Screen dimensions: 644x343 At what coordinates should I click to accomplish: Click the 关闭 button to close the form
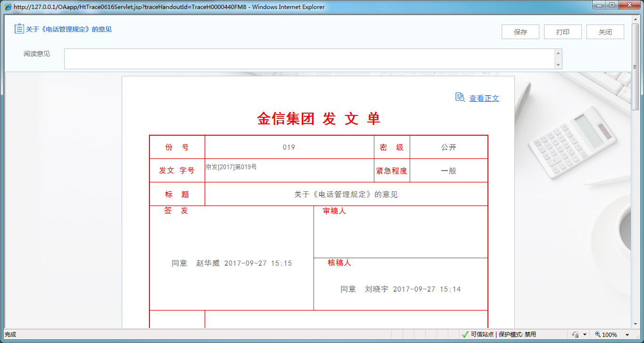point(605,32)
